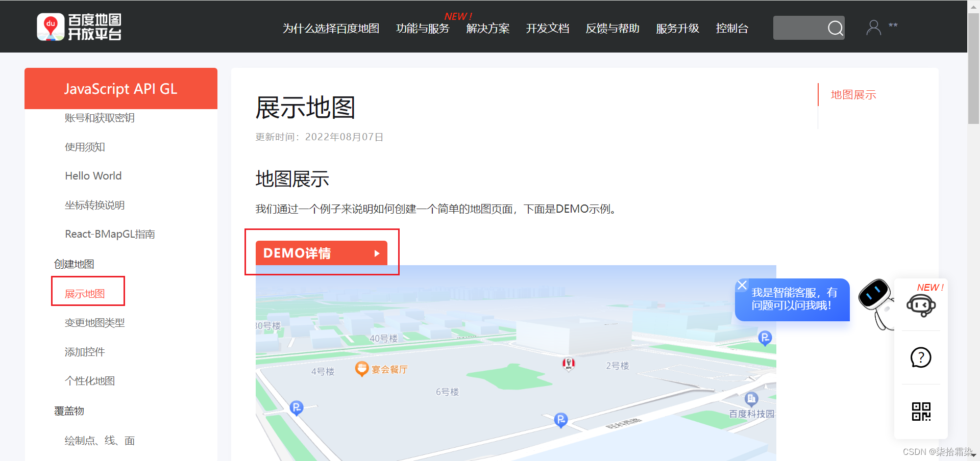Click the question mark help icon
The height and width of the screenshot is (461, 980).
(920, 357)
